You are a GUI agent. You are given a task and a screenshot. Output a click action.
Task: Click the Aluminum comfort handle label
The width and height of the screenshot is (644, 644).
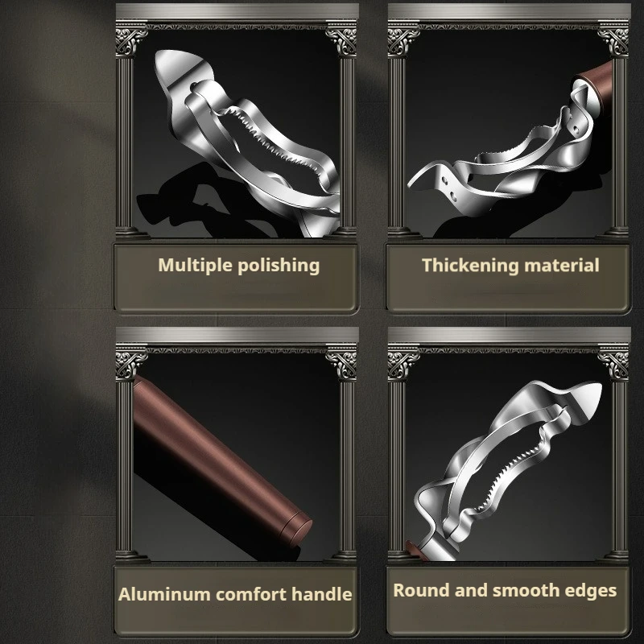click(235, 594)
